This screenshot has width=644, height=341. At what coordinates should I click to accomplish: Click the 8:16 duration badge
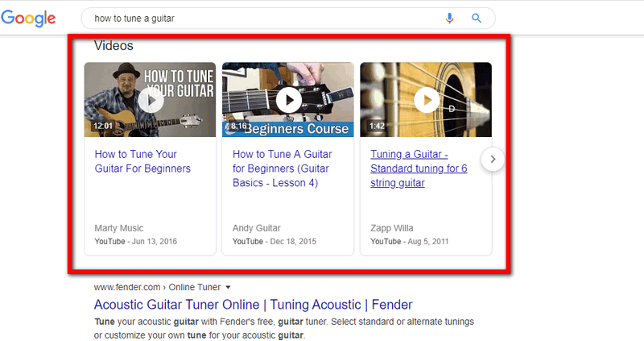(238, 126)
